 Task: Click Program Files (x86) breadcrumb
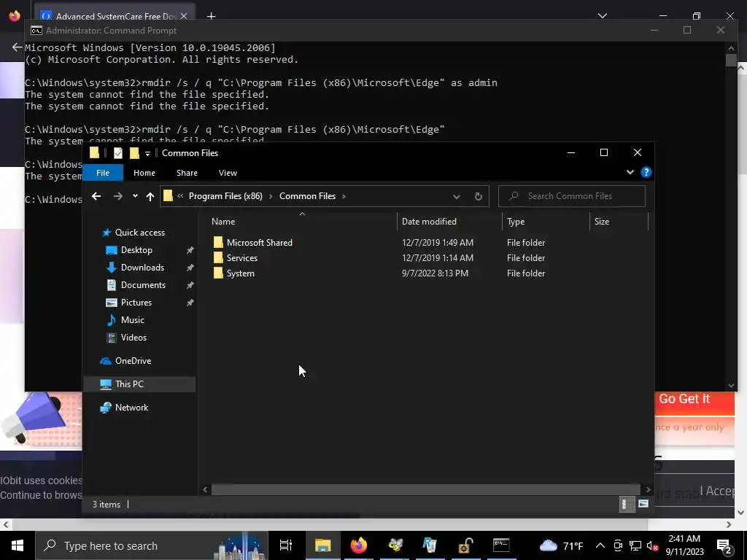[x=225, y=196]
